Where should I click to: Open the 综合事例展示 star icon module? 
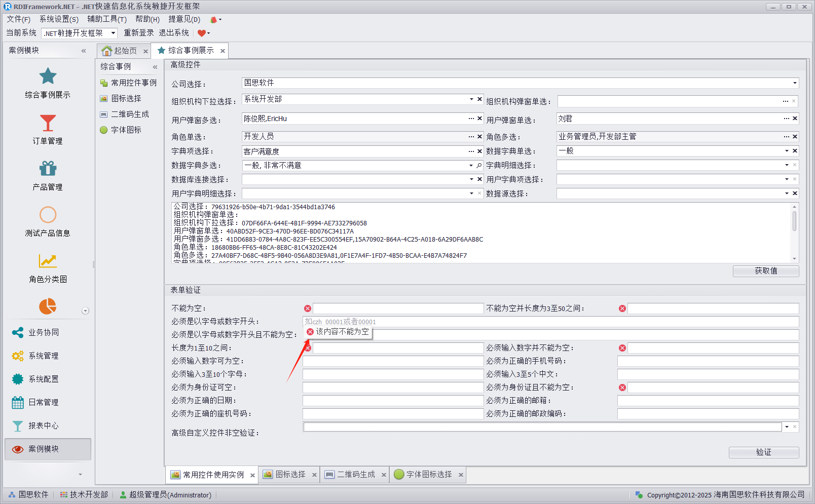48,77
